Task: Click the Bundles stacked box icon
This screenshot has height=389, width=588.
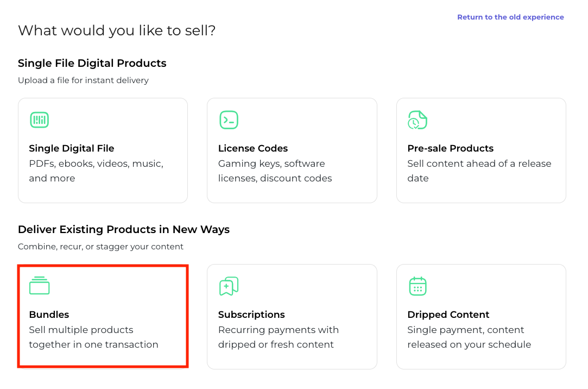Action: coord(39,286)
